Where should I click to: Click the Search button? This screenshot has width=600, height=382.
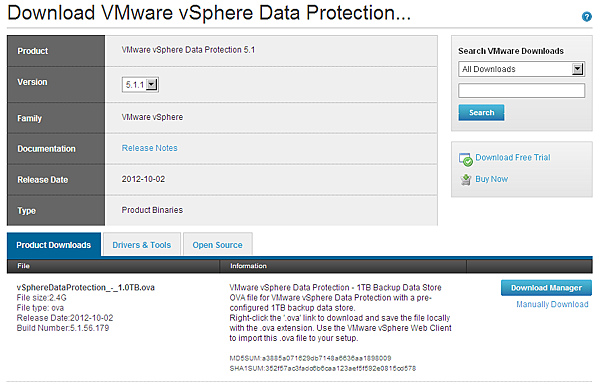(481, 113)
